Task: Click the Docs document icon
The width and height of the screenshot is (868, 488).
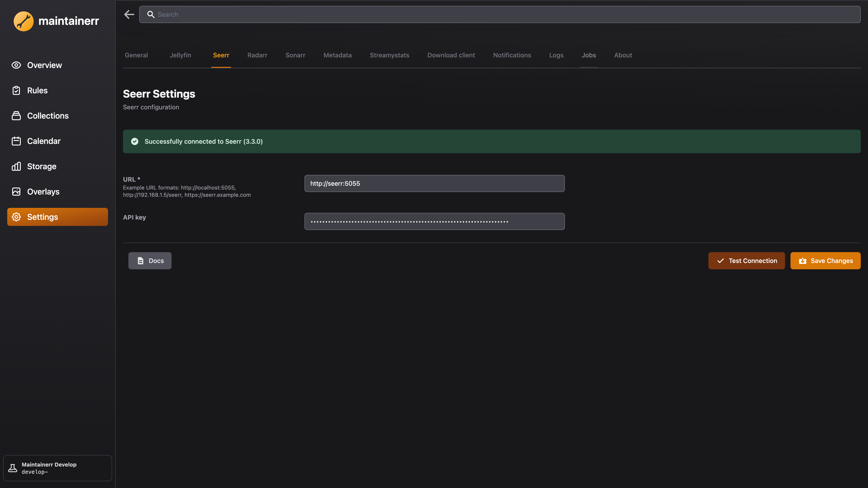Action: [141, 261]
